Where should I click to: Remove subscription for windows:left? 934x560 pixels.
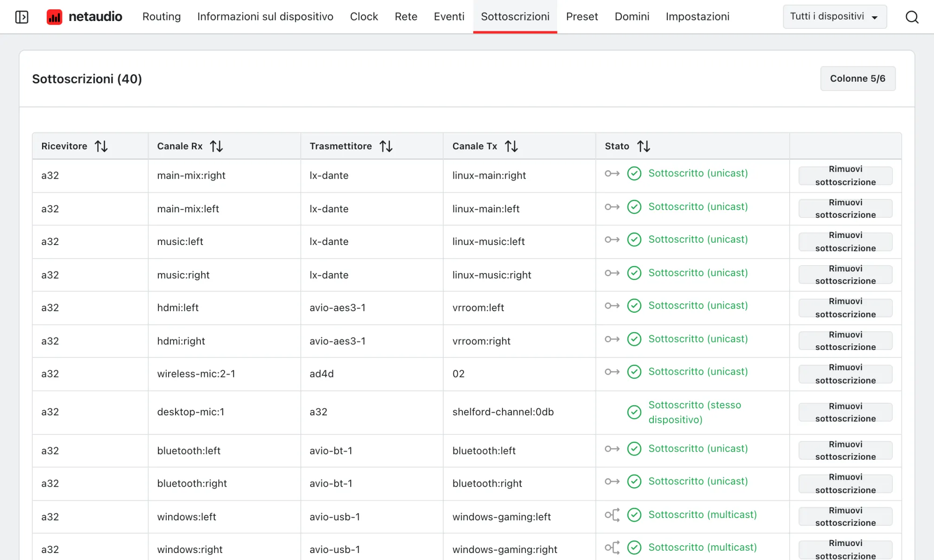pos(845,517)
